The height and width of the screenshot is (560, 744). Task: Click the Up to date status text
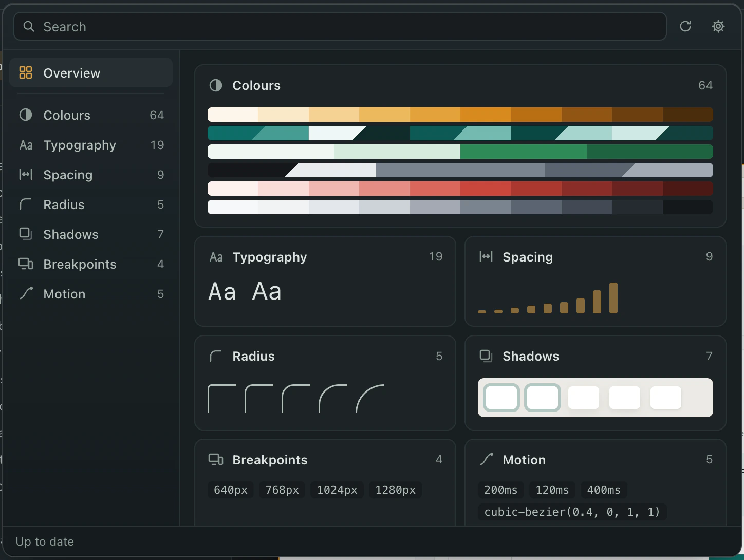[45, 542]
